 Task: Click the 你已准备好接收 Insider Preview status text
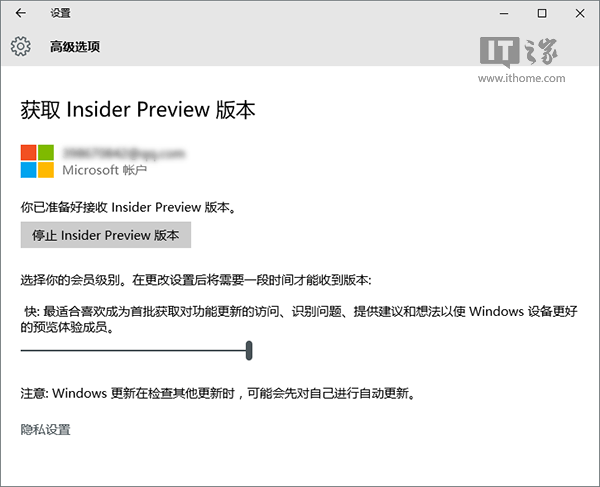pos(128,207)
